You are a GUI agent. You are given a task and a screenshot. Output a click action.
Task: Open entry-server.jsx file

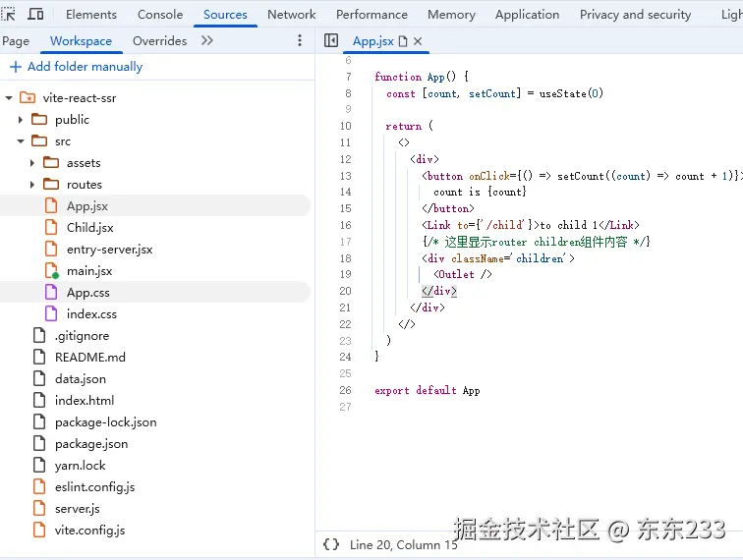click(x=109, y=250)
